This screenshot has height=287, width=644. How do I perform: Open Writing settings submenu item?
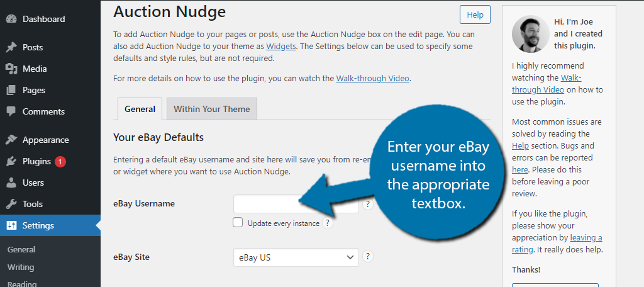pyautogui.click(x=21, y=267)
